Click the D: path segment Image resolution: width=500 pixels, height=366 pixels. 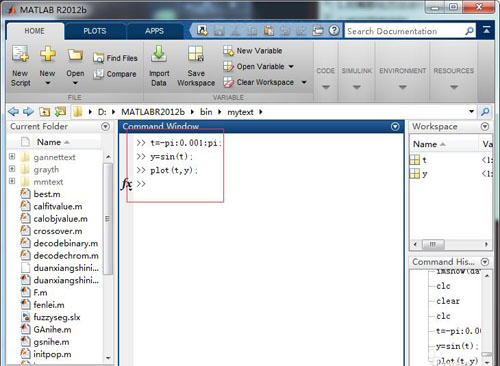102,112
